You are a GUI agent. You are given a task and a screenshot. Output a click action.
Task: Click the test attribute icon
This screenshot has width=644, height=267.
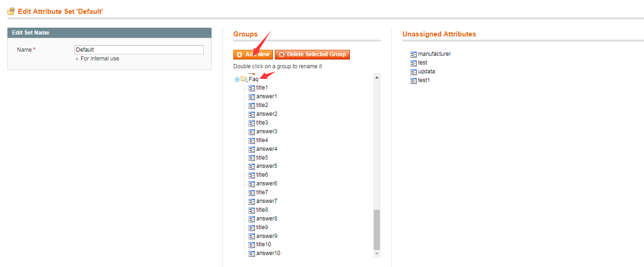coord(413,63)
